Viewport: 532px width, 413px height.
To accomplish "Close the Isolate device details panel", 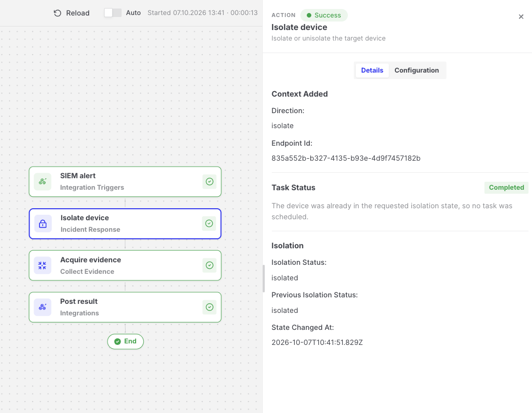I will [521, 17].
